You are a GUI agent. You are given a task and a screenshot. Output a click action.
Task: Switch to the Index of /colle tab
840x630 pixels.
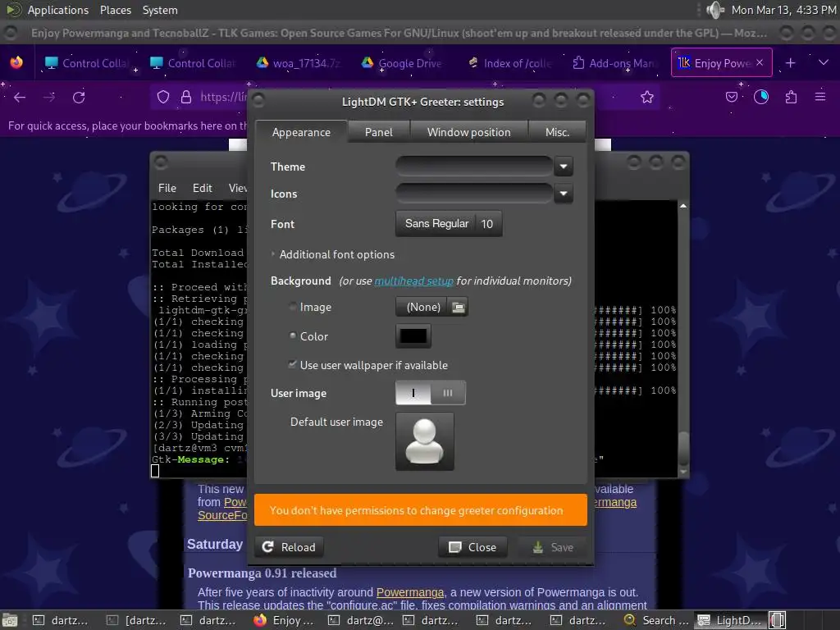coord(510,63)
